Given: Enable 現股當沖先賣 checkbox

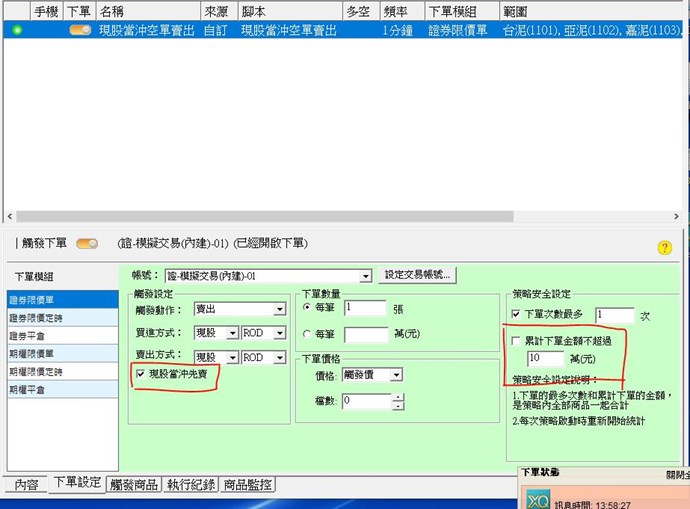Looking at the screenshot, I should click(x=141, y=374).
